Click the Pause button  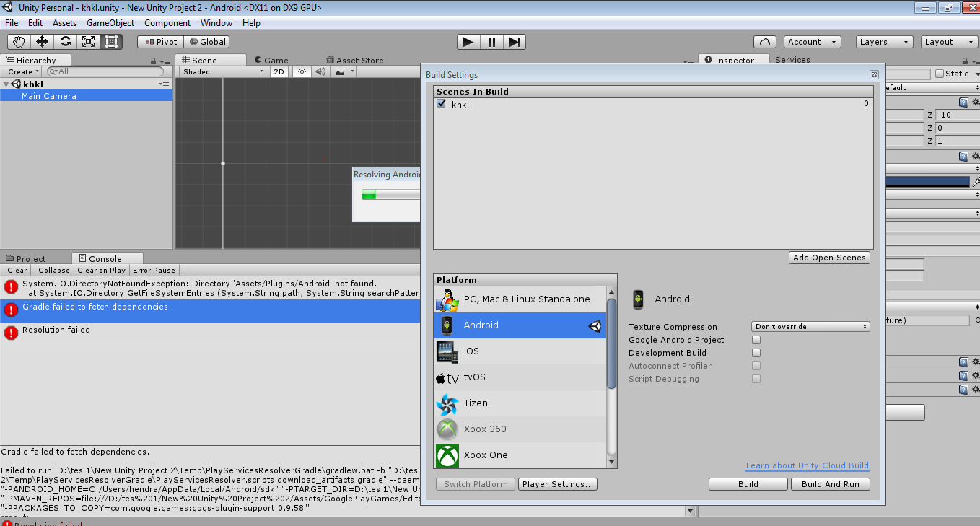click(491, 42)
